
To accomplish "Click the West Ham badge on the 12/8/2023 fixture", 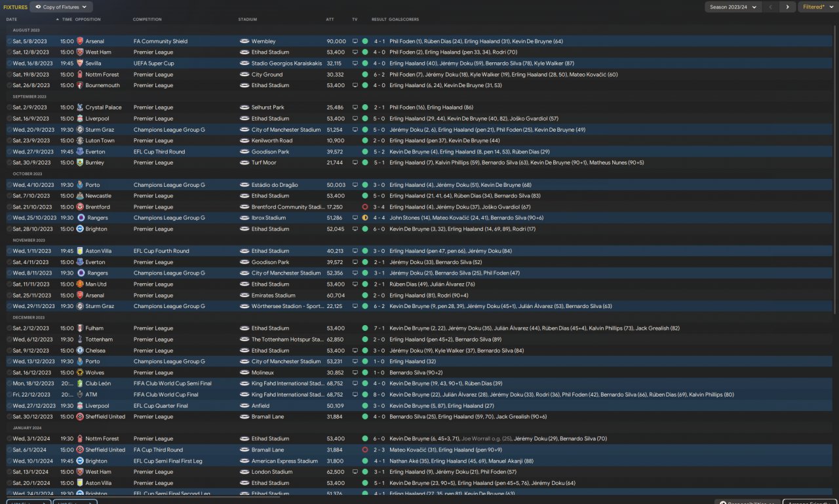I will 81,52.
